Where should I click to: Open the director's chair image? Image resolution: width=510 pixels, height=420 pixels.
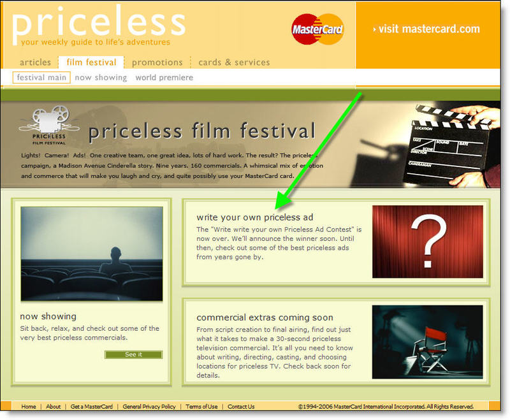pyautogui.click(x=427, y=342)
